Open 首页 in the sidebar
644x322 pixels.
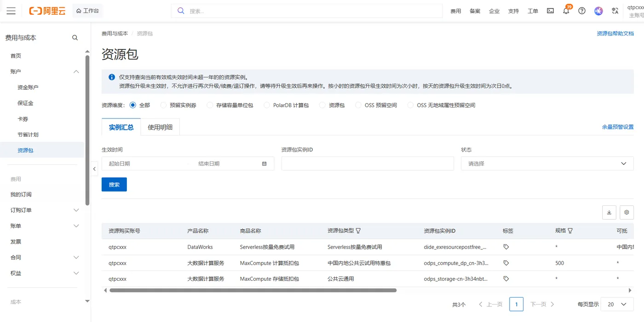16,56
